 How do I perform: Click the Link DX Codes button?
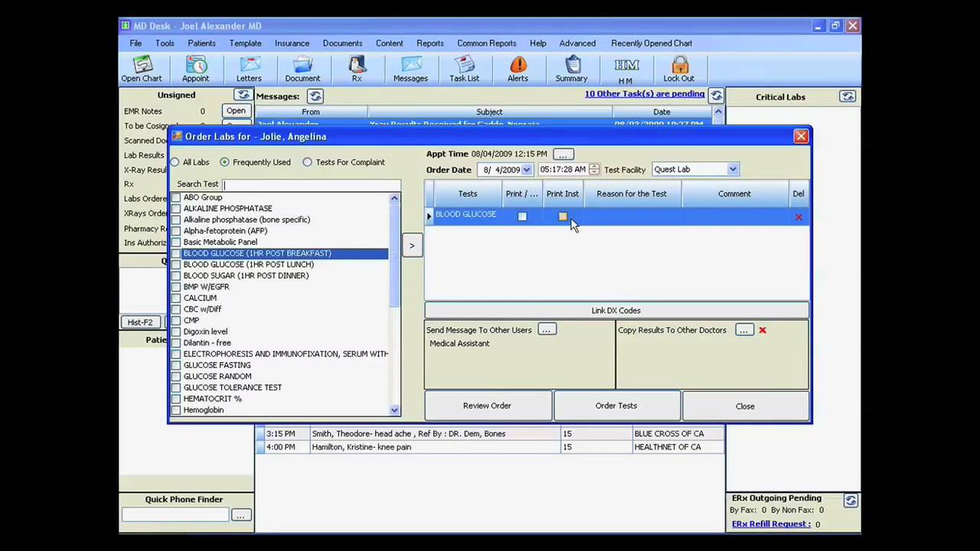point(616,311)
